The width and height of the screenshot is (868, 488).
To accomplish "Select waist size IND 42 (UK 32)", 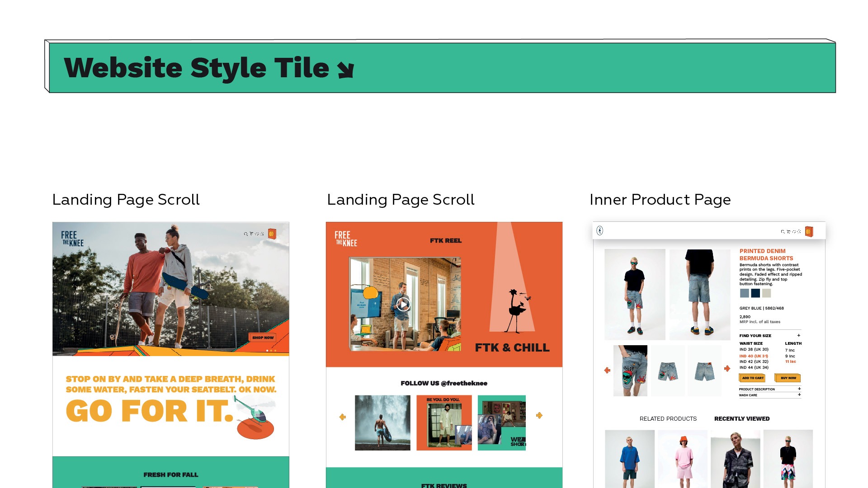I will pos(754,361).
